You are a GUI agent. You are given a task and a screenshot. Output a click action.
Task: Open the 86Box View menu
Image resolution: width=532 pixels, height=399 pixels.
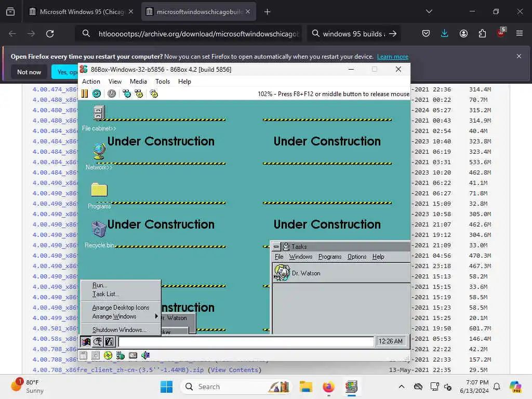coord(115,82)
